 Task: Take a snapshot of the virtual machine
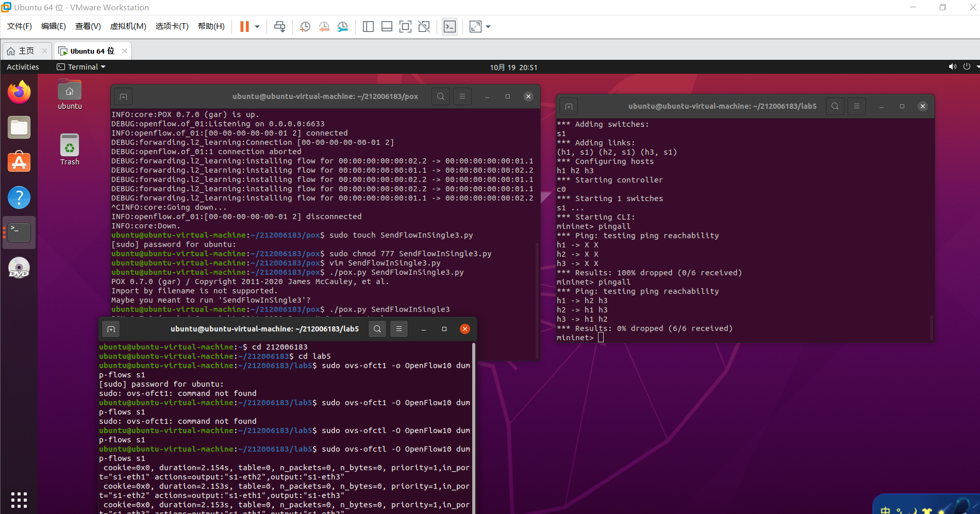pos(305,27)
